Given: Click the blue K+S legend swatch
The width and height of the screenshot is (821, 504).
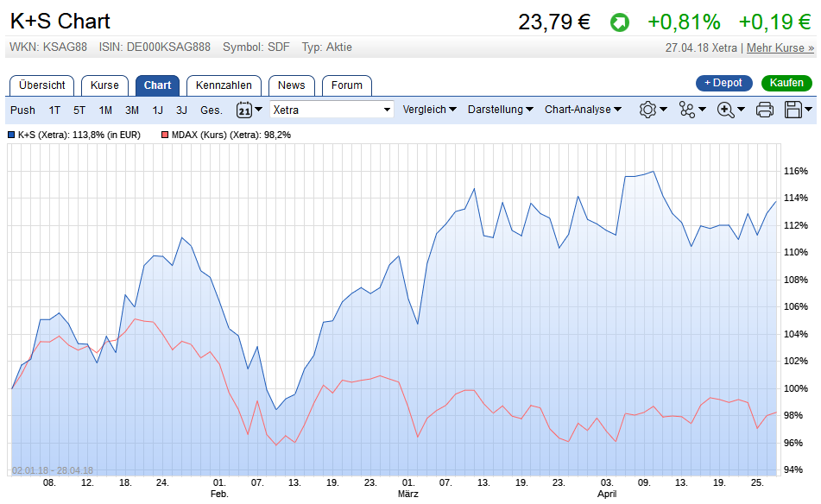Looking at the screenshot, I should [x=11, y=135].
